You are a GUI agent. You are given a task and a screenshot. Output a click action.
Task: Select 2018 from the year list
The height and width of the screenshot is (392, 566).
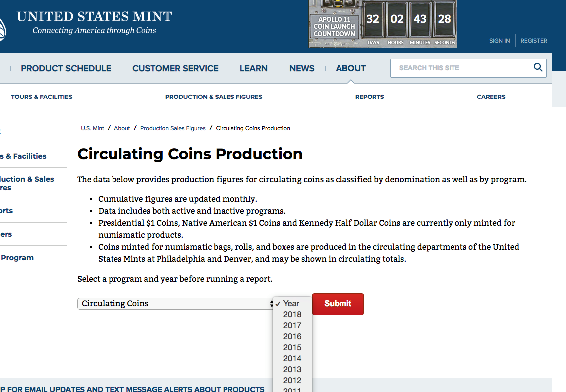292,314
